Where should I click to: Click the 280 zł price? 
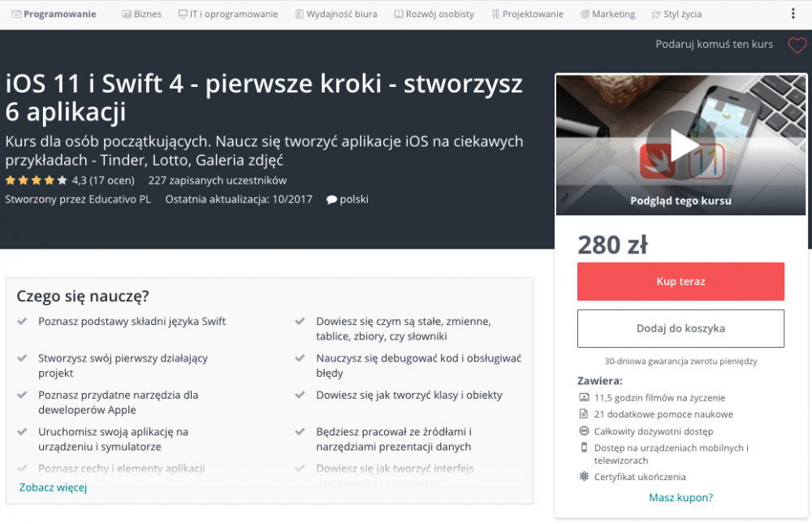coord(612,245)
